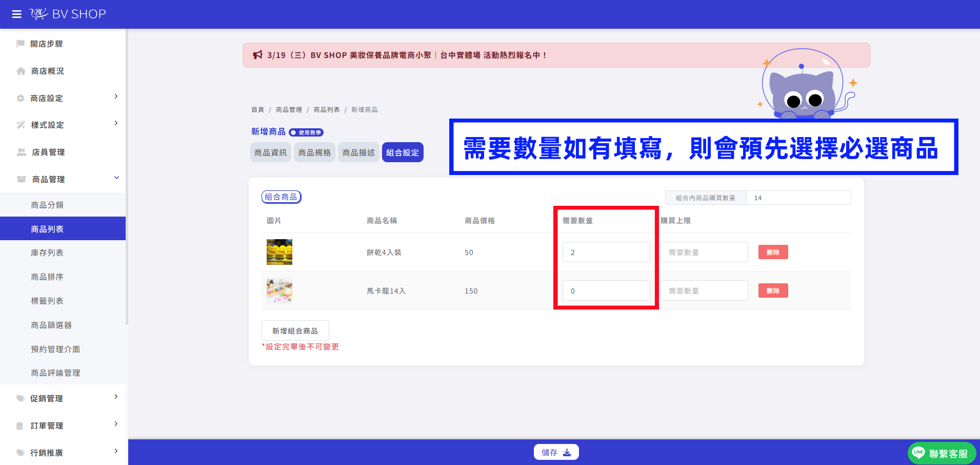The width and height of the screenshot is (980, 465).
Task: Delete the 馬卡龍14入 row
Action: (773, 290)
